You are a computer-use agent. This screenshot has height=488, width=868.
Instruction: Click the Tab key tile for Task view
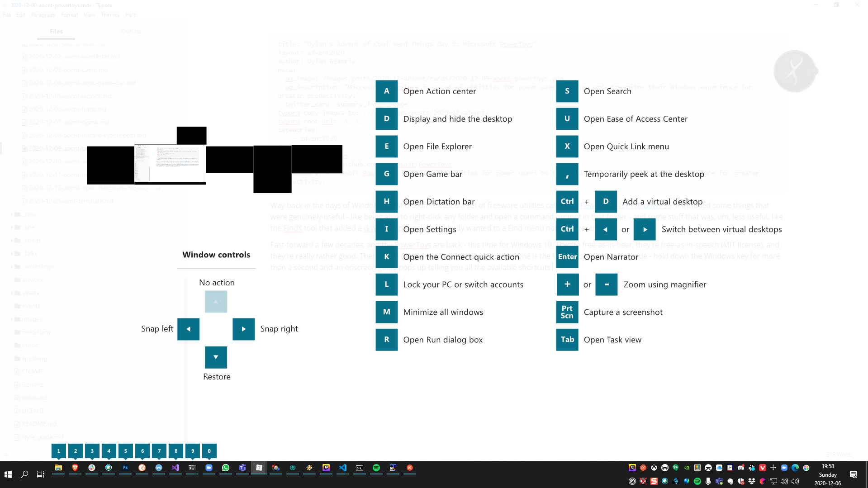click(567, 339)
